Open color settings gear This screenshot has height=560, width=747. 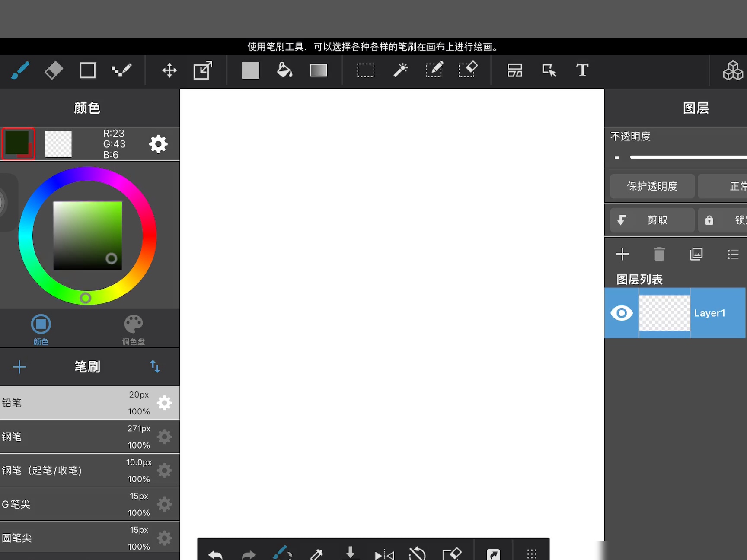158,144
